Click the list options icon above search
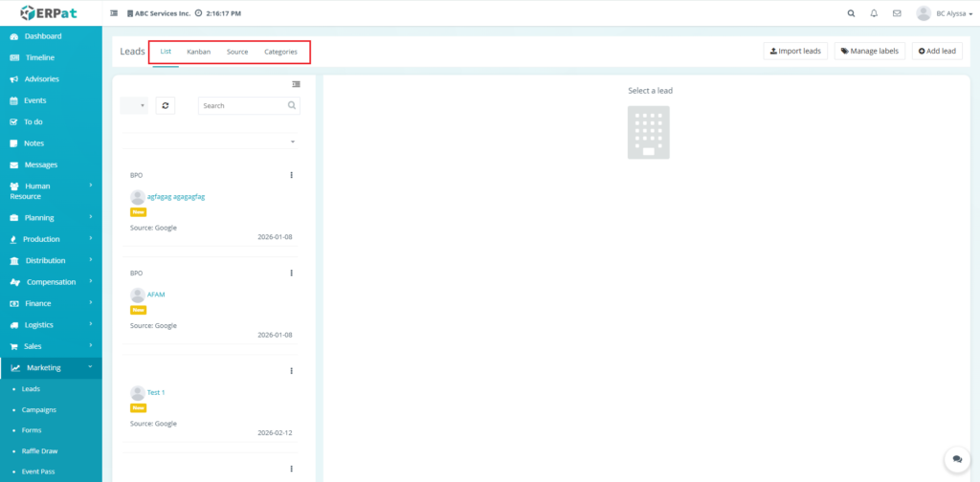Viewport: 980px width, 482px height. 296,84
